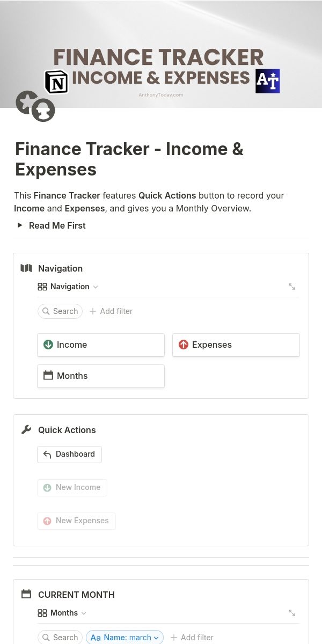Image resolution: width=322 pixels, height=644 pixels.
Task: Click expand icon in Current Month database
Action: pyautogui.click(x=292, y=613)
